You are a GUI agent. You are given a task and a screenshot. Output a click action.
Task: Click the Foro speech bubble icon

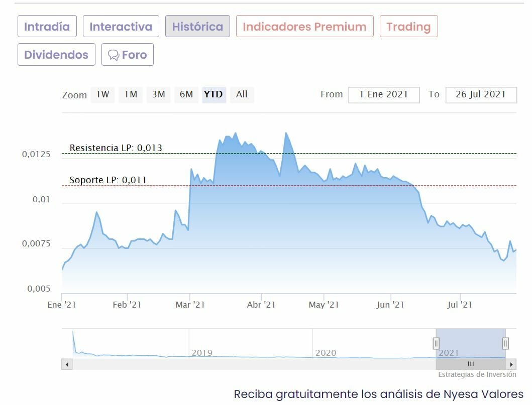point(114,55)
